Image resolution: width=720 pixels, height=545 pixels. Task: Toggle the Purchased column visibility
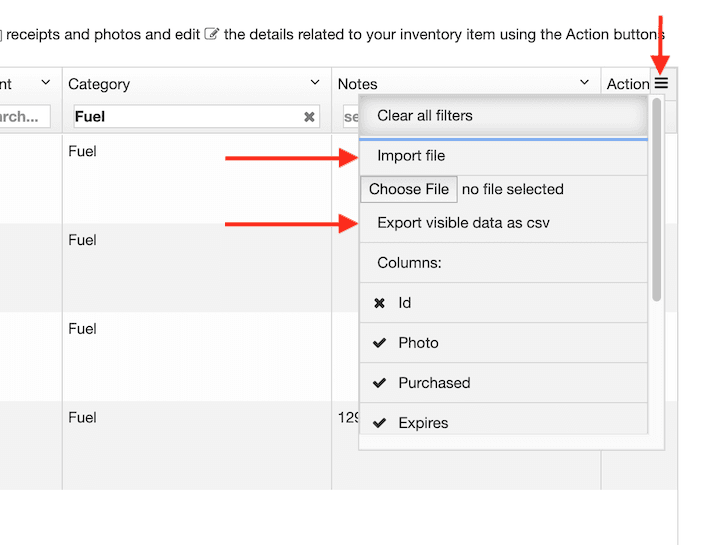[x=504, y=383]
